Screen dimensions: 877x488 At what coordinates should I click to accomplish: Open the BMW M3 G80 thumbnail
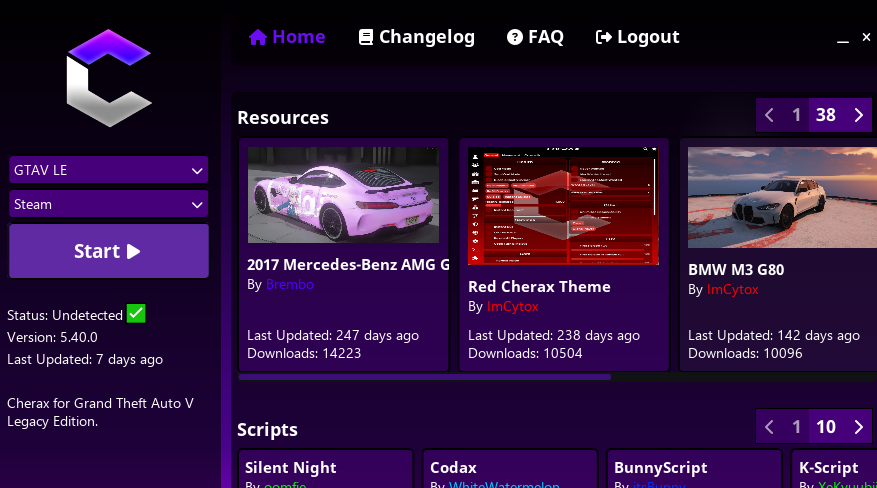tap(782, 197)
